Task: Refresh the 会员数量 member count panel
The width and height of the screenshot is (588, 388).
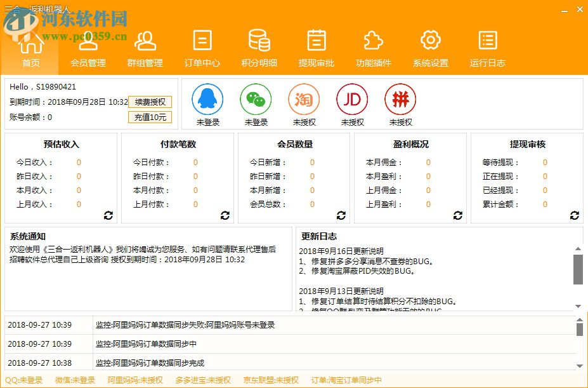Action: [x=341, y=215]
